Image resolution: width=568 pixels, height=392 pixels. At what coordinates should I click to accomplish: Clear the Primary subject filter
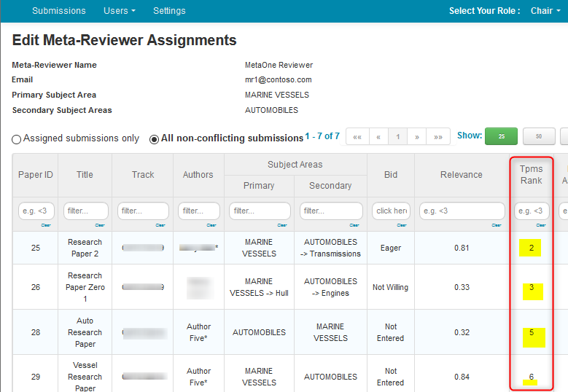tap(282, 225)
